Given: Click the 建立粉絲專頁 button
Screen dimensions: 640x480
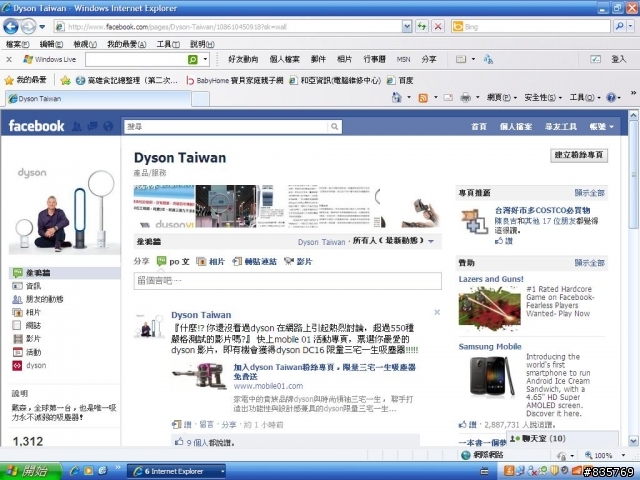Looking at the screenshot, I should [579, 155].
